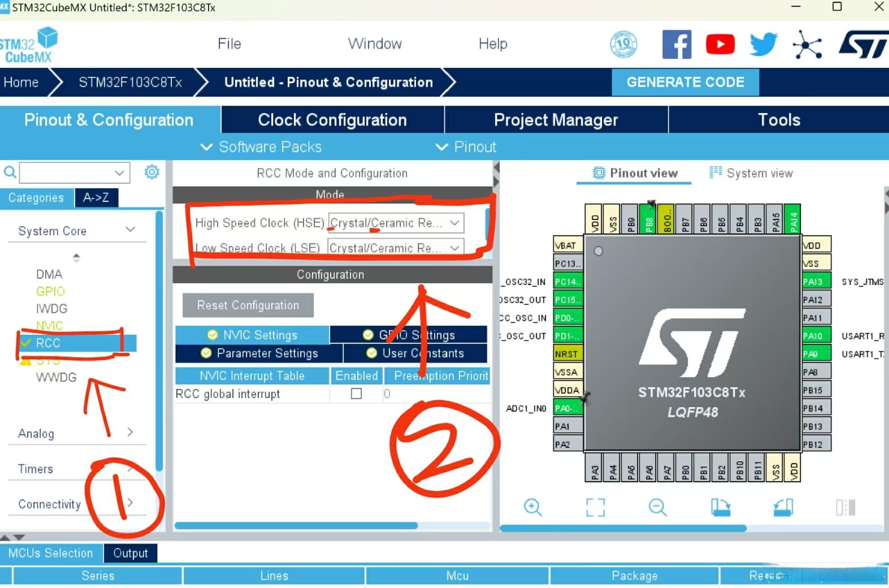Select pin NRST on the chip
The width and height of the screenshot is (889, 588).
coord(568,354)
